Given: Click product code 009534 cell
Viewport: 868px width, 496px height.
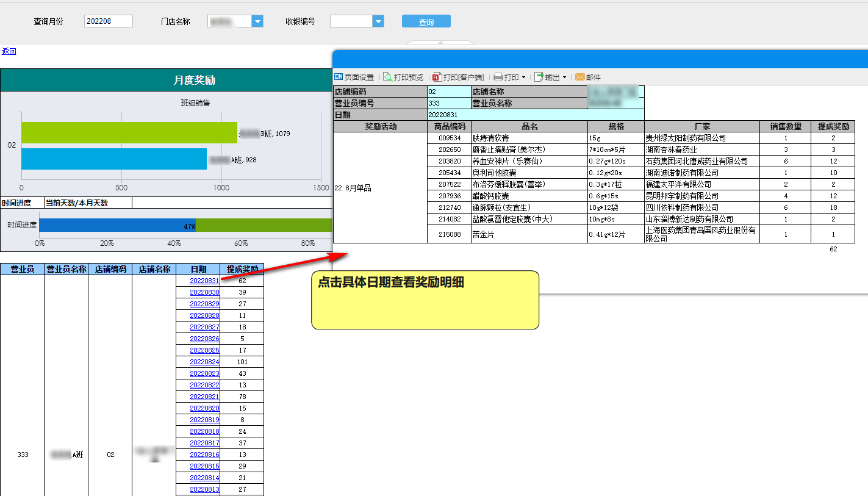Looking at the screenshot, I should pos(450,138).
